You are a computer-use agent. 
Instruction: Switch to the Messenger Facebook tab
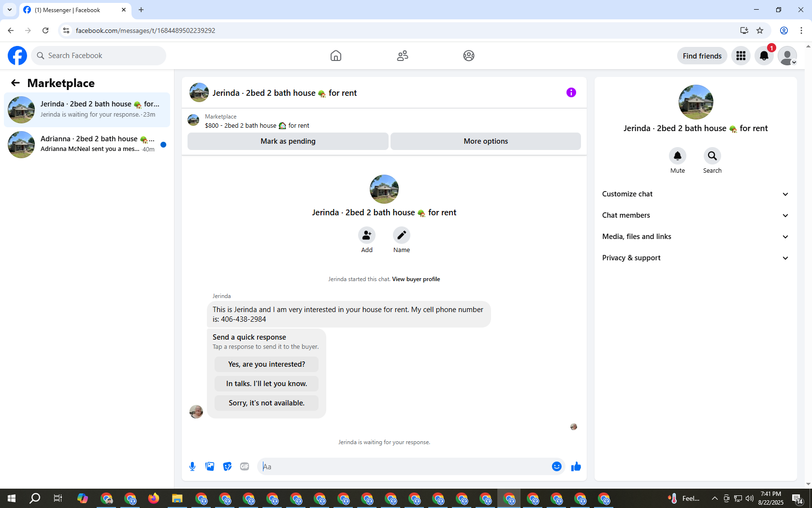tap(75, 10)
